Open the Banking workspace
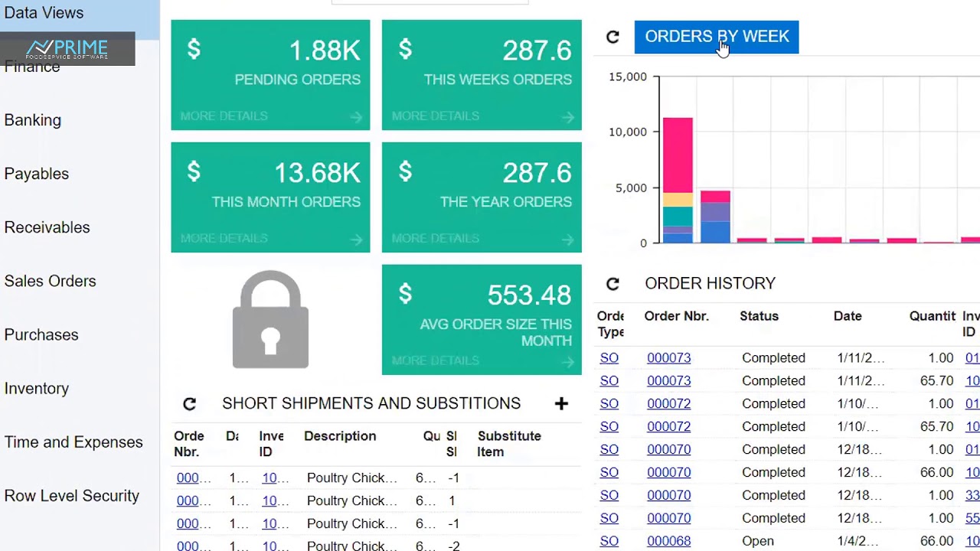This screenshot has width=980, height=551. [x=33, y=120]
